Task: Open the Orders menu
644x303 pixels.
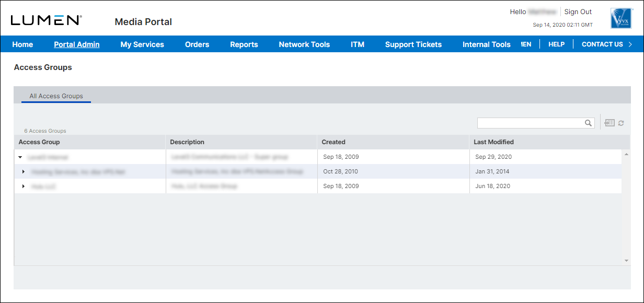Action: 197,44
